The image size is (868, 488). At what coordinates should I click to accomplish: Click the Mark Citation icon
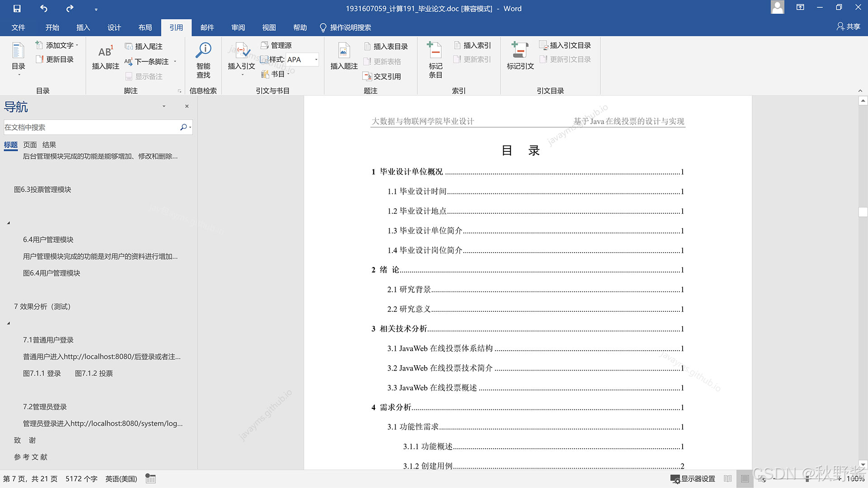pyautogui.click(x=520, y=50)
